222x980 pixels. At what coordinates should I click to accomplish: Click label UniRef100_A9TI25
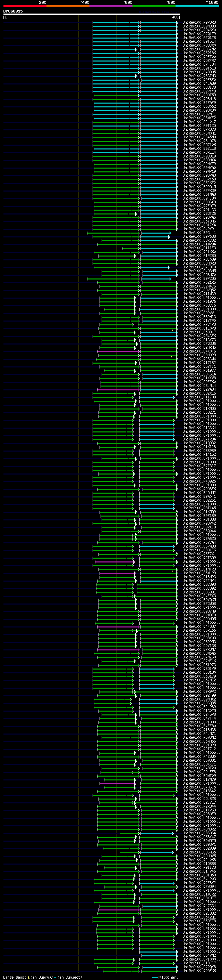[199, 125]
